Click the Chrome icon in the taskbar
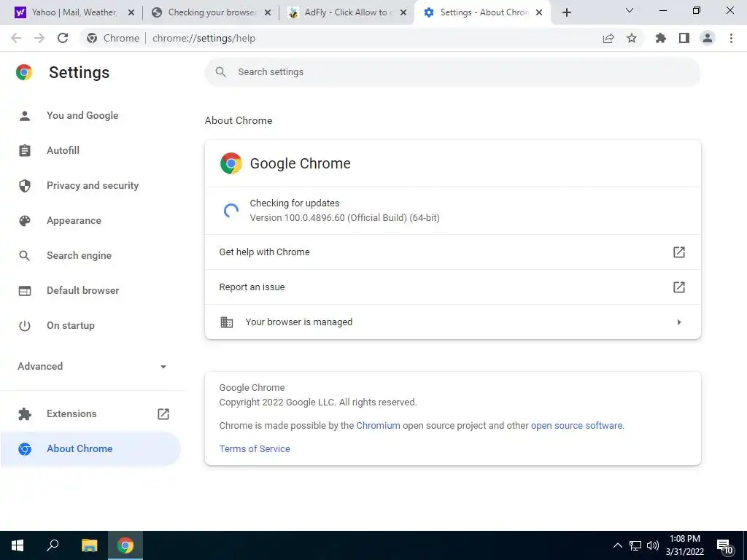 click(x=125, y=545)
